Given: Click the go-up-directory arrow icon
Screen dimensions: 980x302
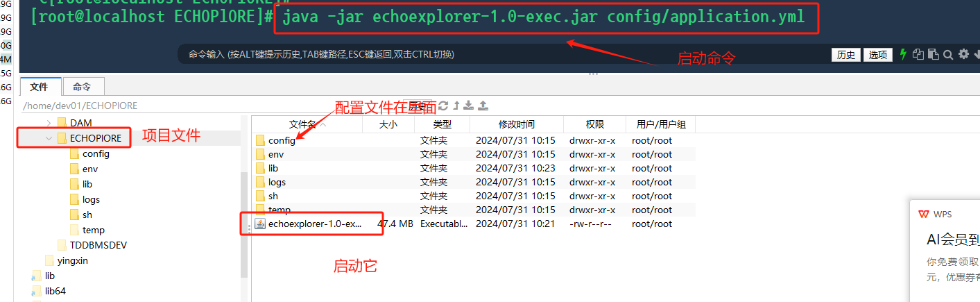Looking at the screenshot, I should (x=456, y=106).
